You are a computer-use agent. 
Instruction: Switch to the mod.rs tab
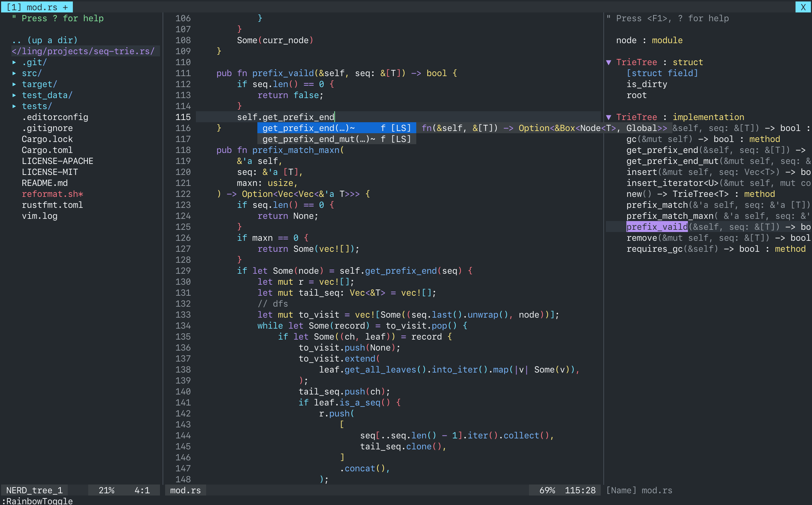[37, 7]
